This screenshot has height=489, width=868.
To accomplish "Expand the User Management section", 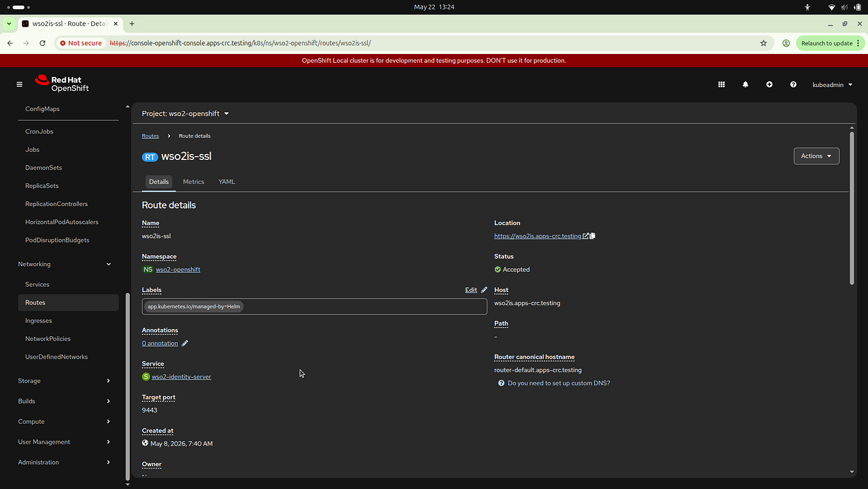I will 65,442.
